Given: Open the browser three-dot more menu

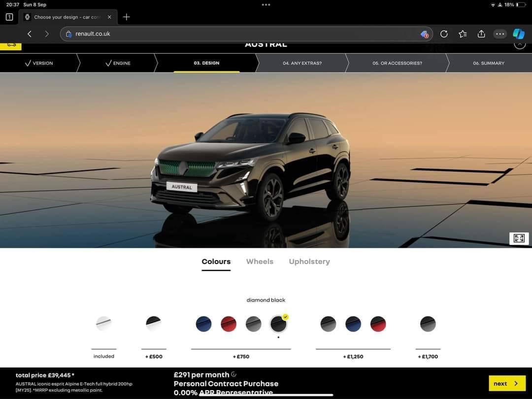Looking at the screenshot, I should pos(500,34).
